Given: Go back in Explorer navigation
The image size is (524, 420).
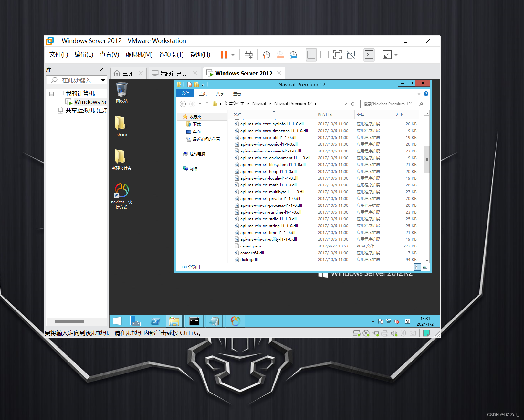Looking at the screenshot, I should pos(183,104).
